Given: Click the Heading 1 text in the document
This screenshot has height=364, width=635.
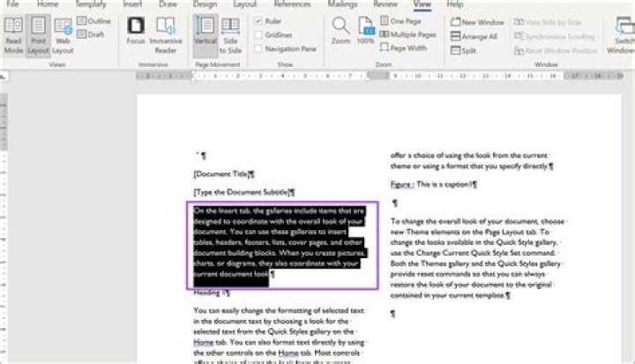Looking at the screenshot, I should click(211, 293).
